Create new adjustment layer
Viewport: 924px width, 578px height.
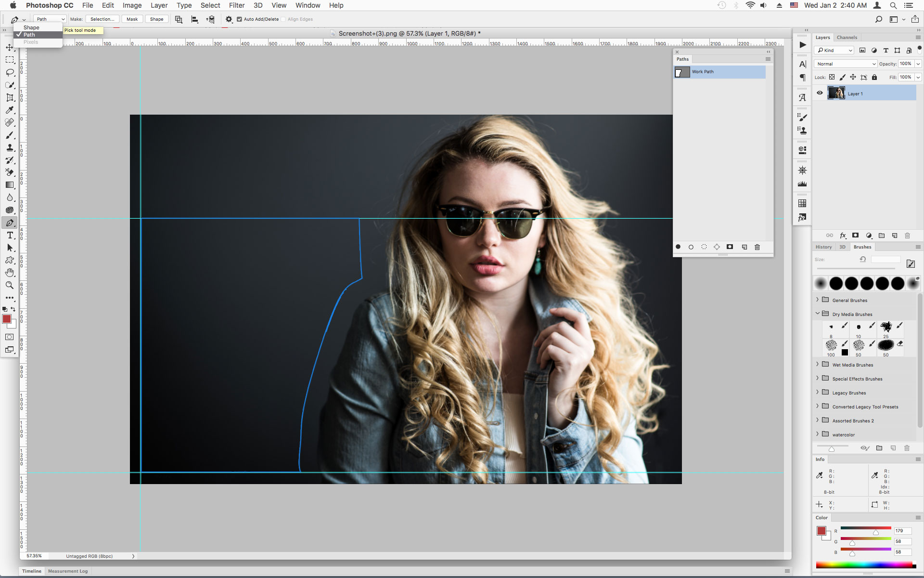coord(869,236)
